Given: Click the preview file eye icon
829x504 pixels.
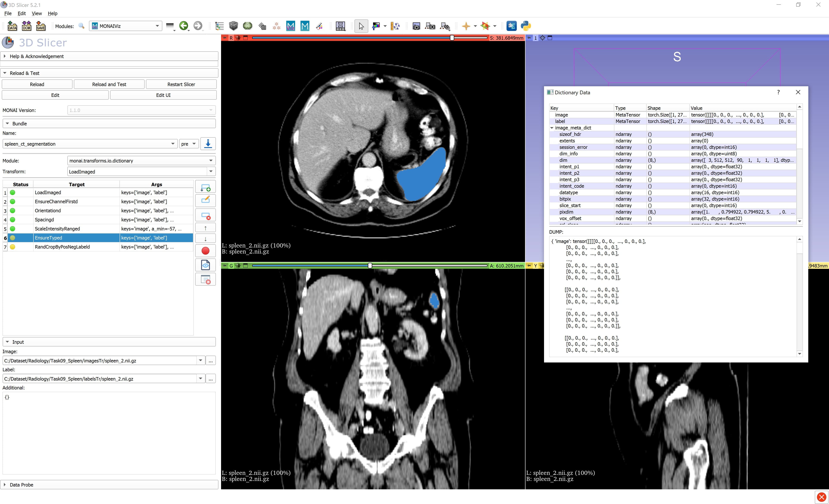Looking at the screenshot, I should pos(205,265).
